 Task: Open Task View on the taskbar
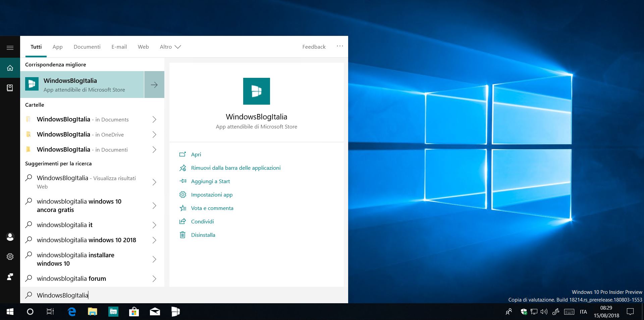(50, 312)
